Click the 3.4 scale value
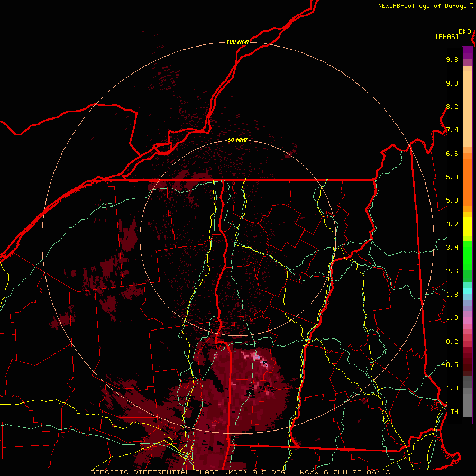Screen dimensions: 476x476 coord(452,248)
